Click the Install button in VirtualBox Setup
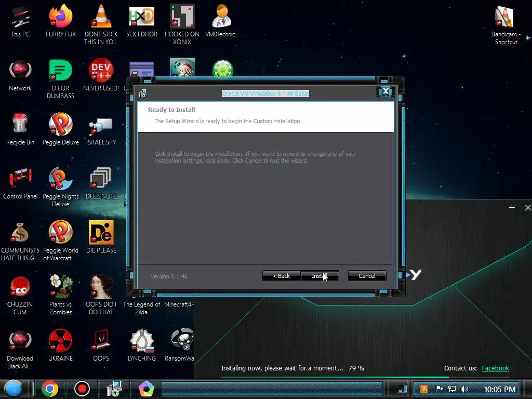Image resolution: width=532 pixels, height=399 pixels. (320, 276)
